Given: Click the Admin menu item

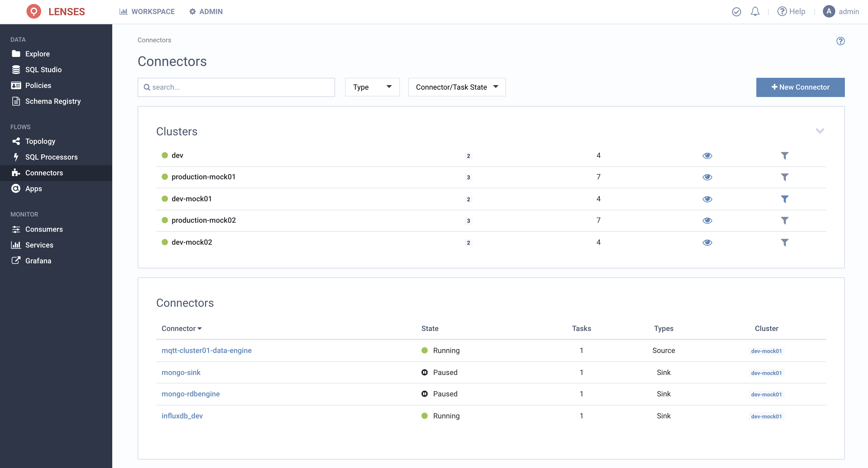Looking at the screenshot, I should [206, 11].
